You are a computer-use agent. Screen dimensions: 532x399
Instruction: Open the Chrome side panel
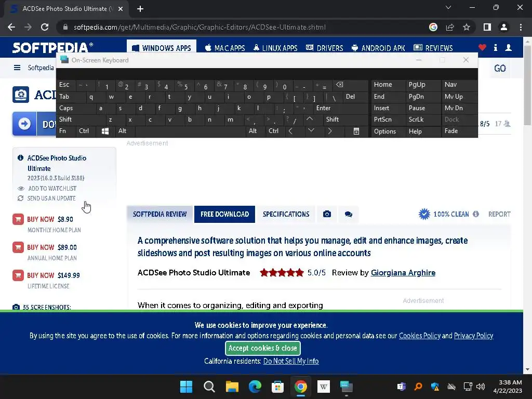(x=487, y=27)
